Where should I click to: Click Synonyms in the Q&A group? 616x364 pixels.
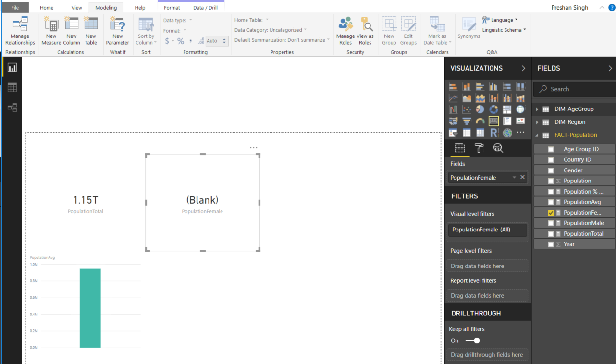(468, 28)
